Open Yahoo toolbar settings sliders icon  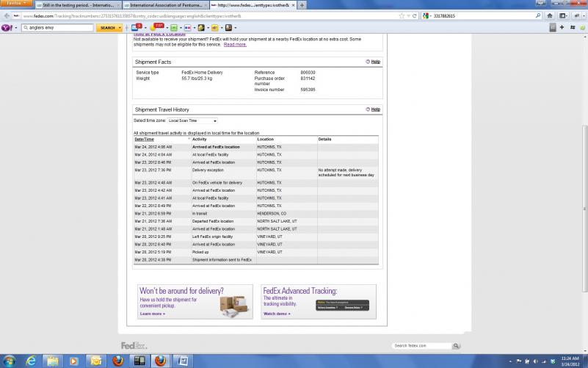(x=573, y=27)
